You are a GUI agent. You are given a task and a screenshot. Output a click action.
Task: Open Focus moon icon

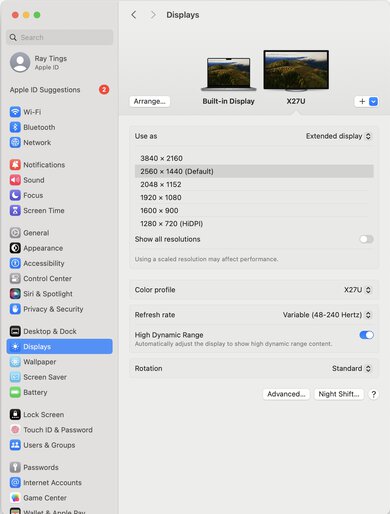coord(15,195)
